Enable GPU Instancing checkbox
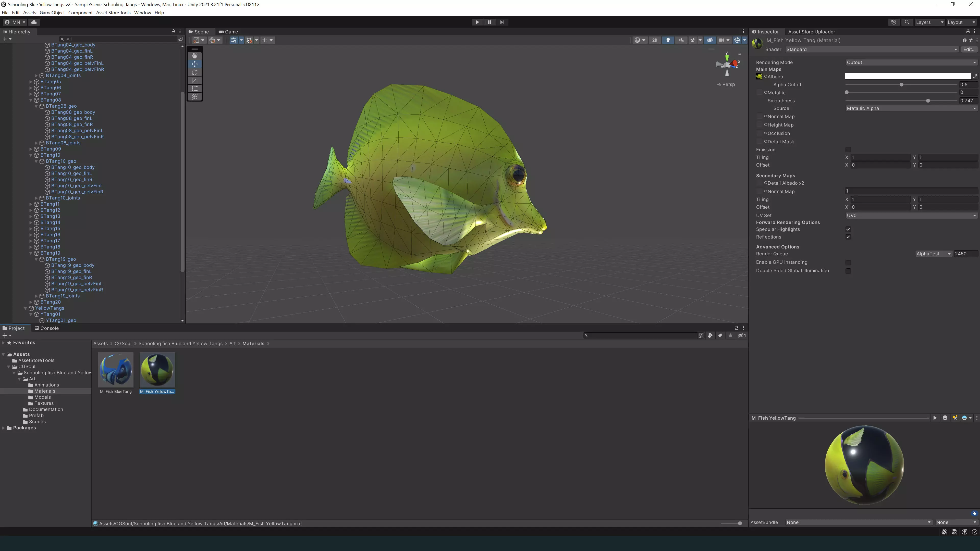 pyautogui.click(x=848, y=262)
